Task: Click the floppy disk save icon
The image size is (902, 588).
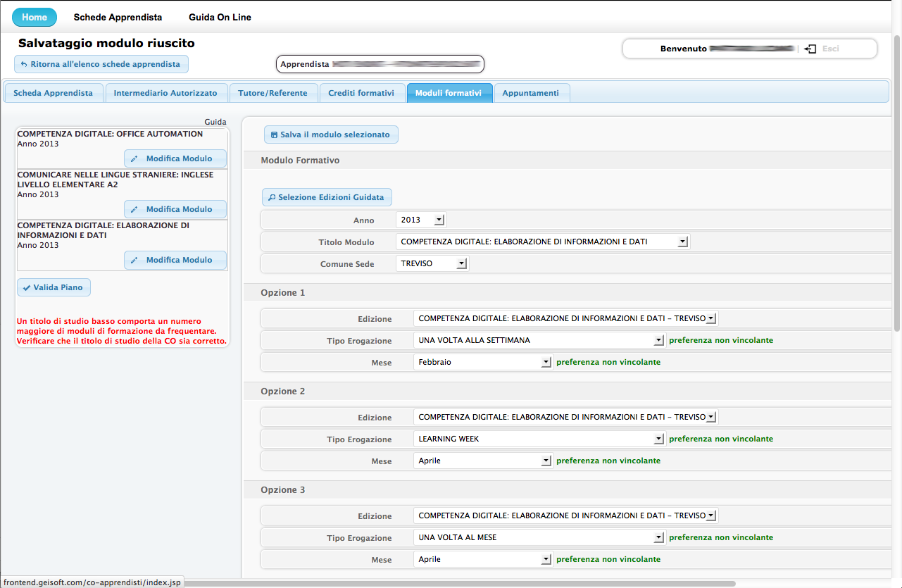Action: [x=274, y=135]
